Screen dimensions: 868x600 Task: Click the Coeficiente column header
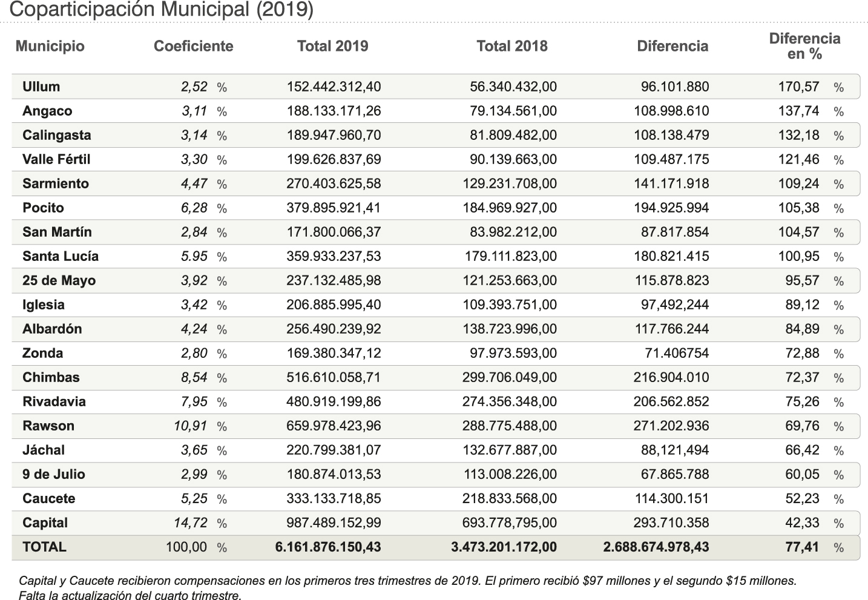tap(193, 47)
